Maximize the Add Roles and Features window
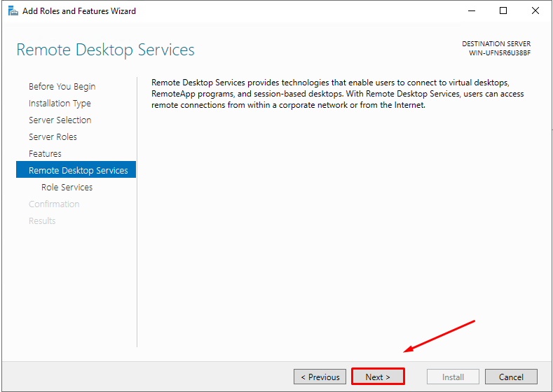The image size is (553, 392). click(503, 11)
